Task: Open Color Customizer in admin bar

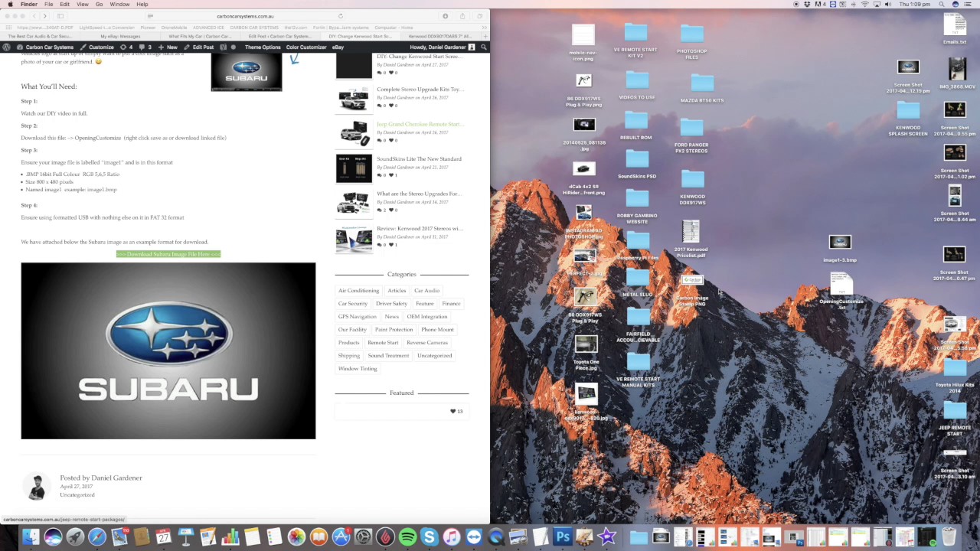Action: (x=306, y=47)
